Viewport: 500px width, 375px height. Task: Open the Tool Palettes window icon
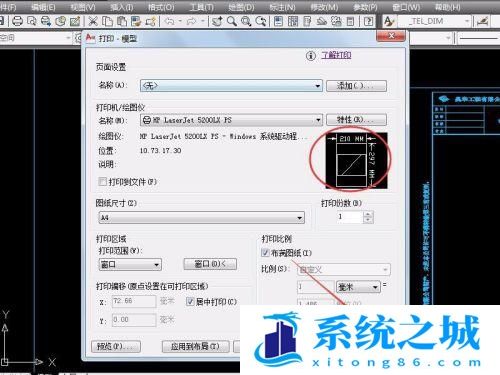click(x=307, y=21)
